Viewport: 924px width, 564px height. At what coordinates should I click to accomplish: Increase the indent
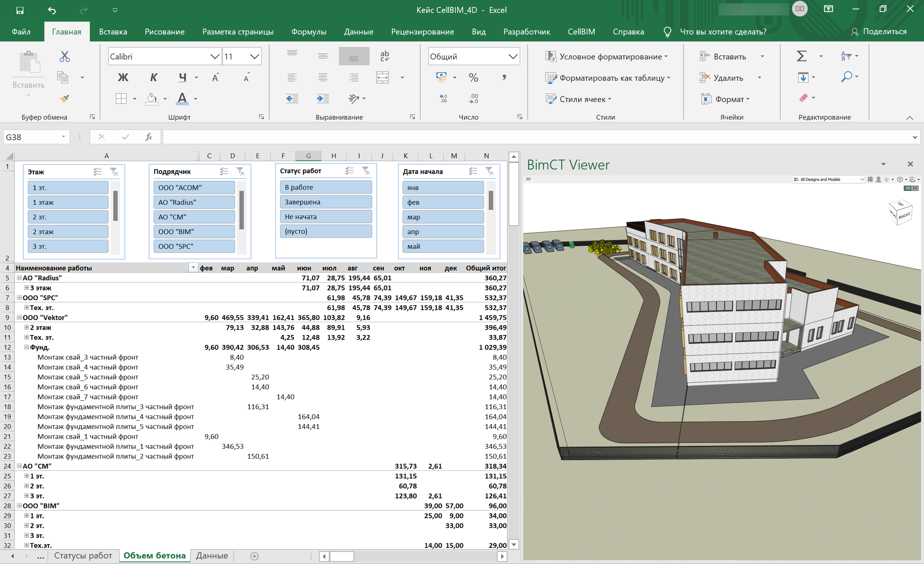[x=323, y=98]
